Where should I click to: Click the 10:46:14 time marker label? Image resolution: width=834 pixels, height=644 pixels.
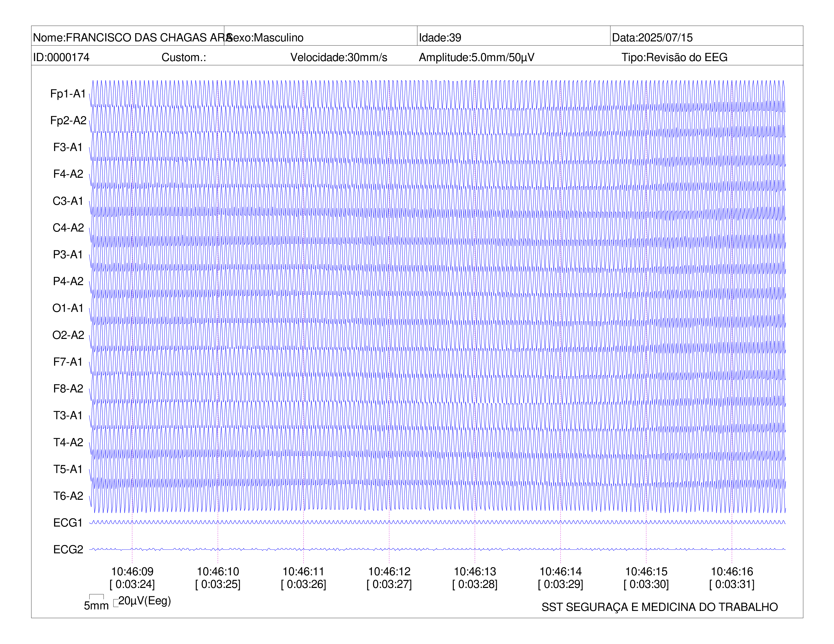pyautogui.click(x=561, y=572)
